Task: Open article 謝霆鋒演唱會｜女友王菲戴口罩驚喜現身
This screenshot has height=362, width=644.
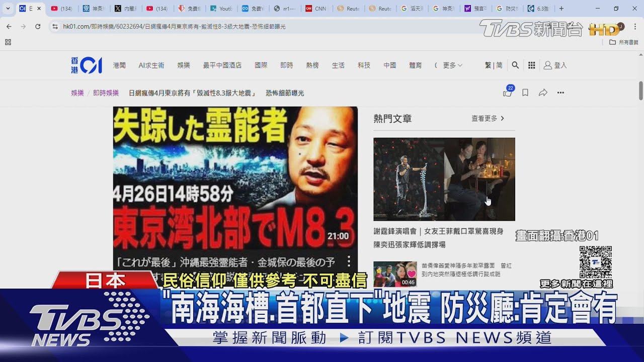Action: 438,238
